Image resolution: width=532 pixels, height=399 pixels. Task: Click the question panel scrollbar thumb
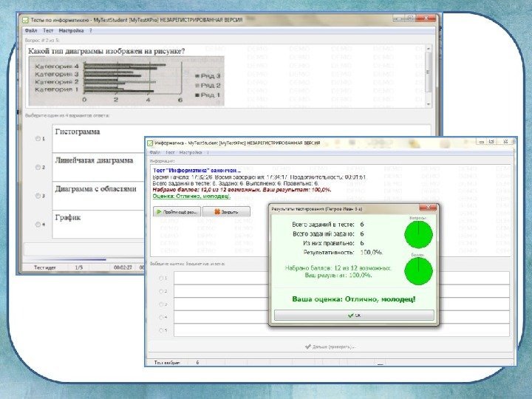click(429, 72)
